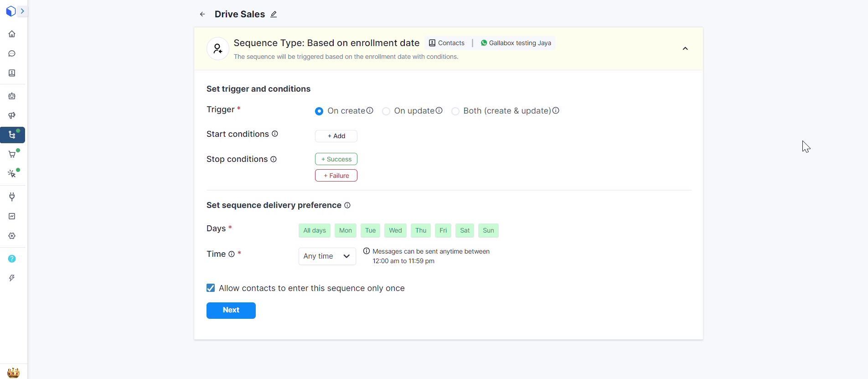Image resolution: width=868 pixels, height=379 pixels.
Task: Add a Failure stop condition
Action: [336, 176]
